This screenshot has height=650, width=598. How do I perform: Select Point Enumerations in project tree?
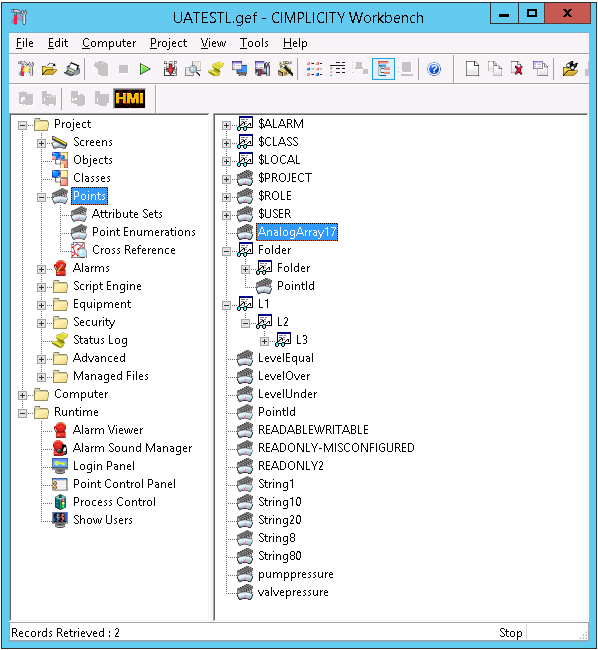[144, 232]
